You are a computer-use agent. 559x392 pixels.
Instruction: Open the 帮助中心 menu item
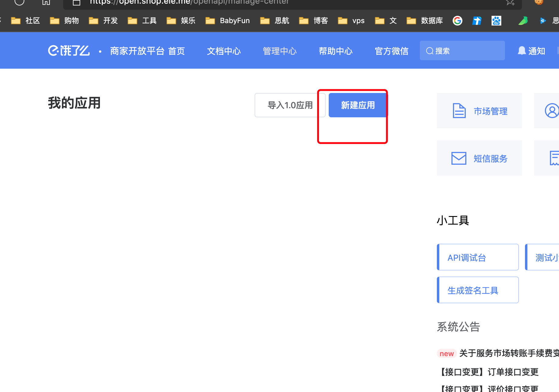(x=335, y=51)
